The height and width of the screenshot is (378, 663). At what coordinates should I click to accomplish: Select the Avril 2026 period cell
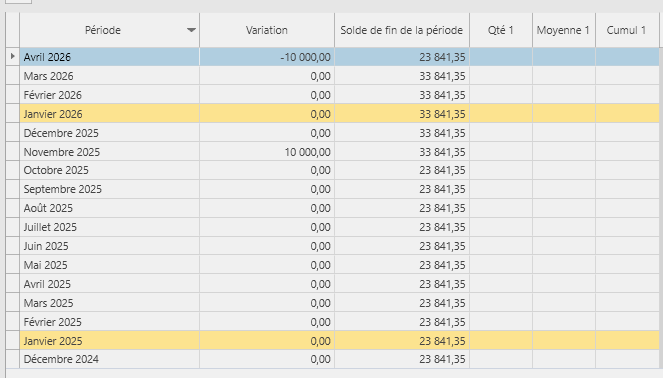110,57
